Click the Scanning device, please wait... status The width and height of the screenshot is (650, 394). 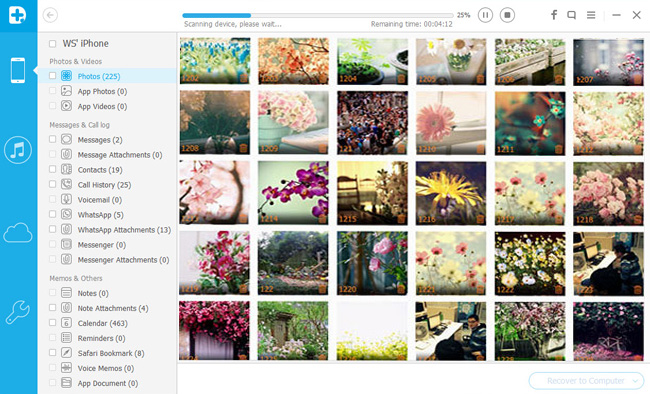tap(233, 24)
